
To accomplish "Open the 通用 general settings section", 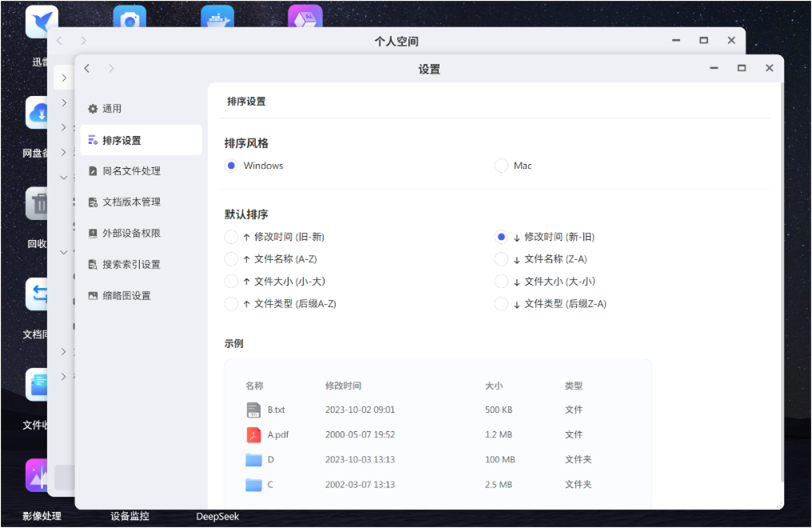I will [141, 109].
